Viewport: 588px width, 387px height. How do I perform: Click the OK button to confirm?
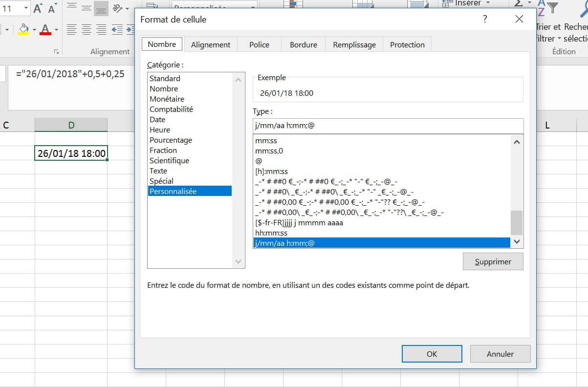(432, 354)
